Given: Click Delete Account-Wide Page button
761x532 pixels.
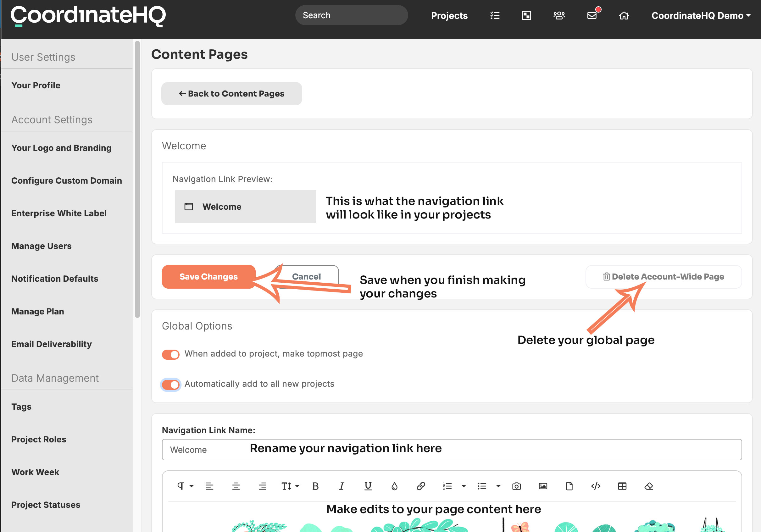Looking at the screenshot, I should (664, 277).
